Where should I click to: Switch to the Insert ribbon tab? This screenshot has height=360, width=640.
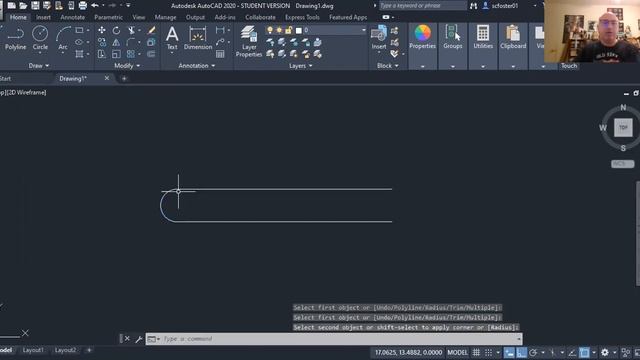[43, 17]
